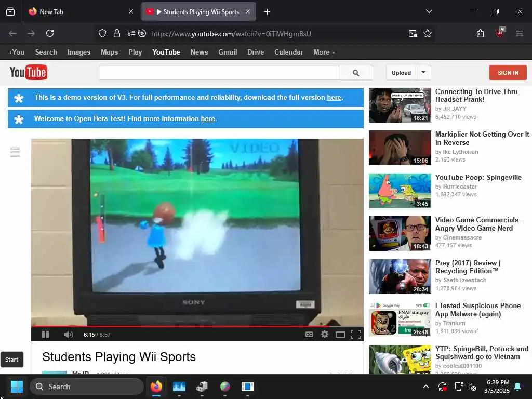Follow 'here' link in demo version banner

[x=334, y=97]
